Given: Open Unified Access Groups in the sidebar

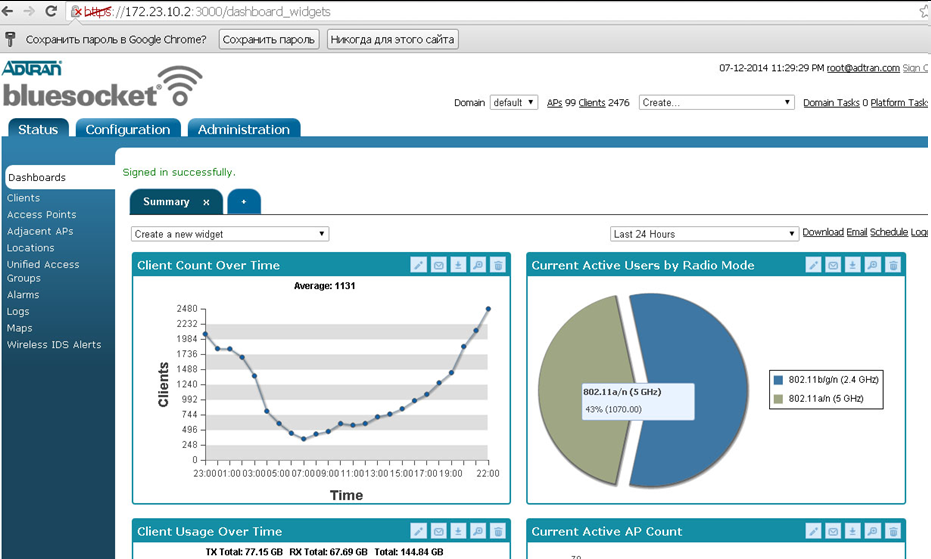Looking at the screenshot, I should (43, 271).
